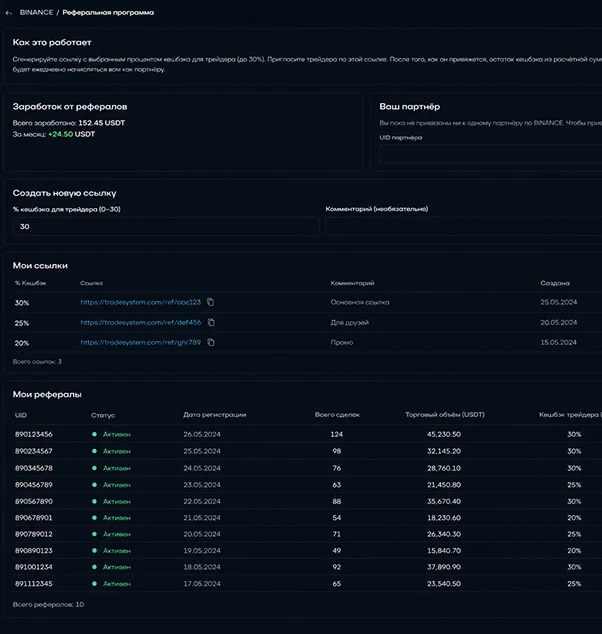Image resolution: width=602 pixels, height=634 pixels.
Task: Click the Создана column header in links
Action: [555, 283]
